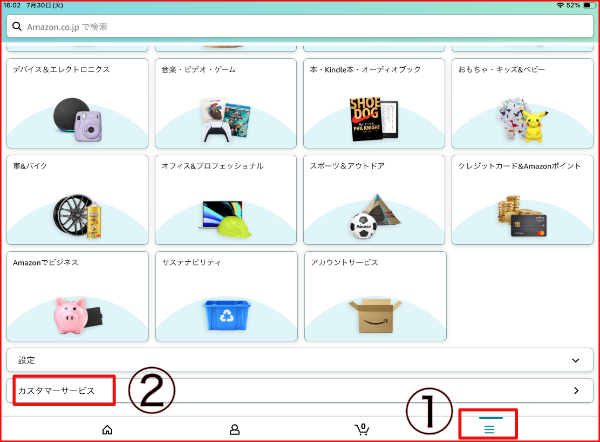Tap the 16:02 clock in status bar

coord(11,5)
